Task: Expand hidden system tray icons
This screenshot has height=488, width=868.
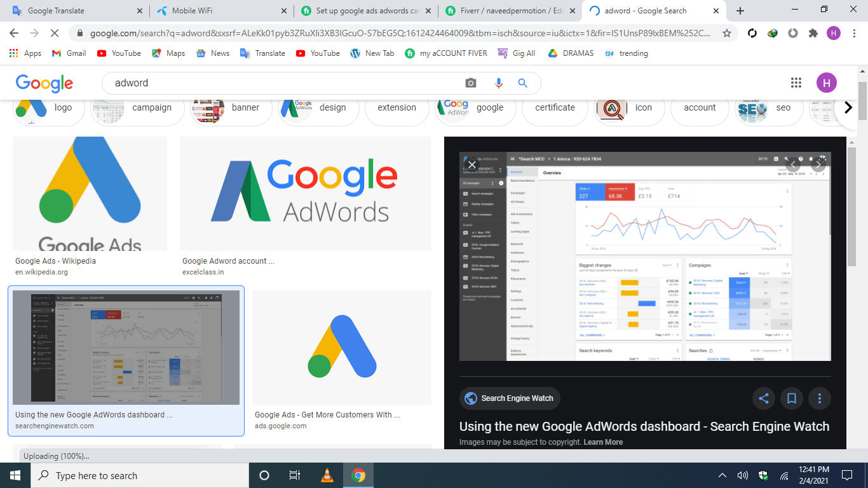Action: click(722, 475)
